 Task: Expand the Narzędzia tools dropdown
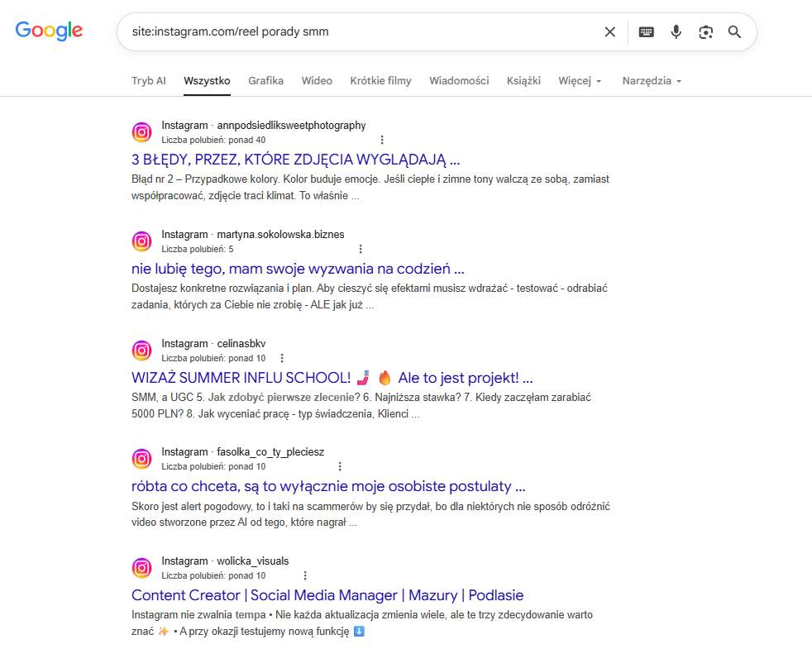(x=652, y=81)
